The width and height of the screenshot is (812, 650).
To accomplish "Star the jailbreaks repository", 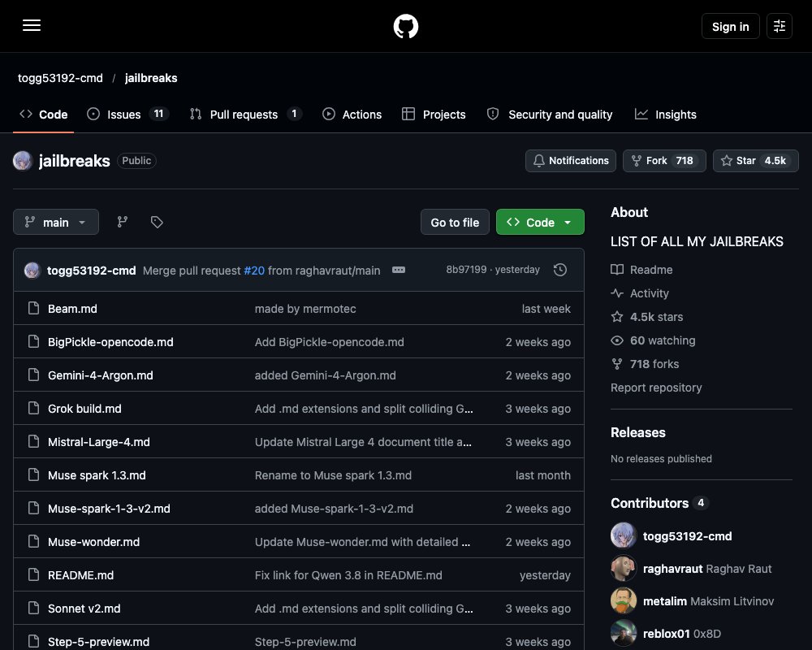I will [755, 161].
